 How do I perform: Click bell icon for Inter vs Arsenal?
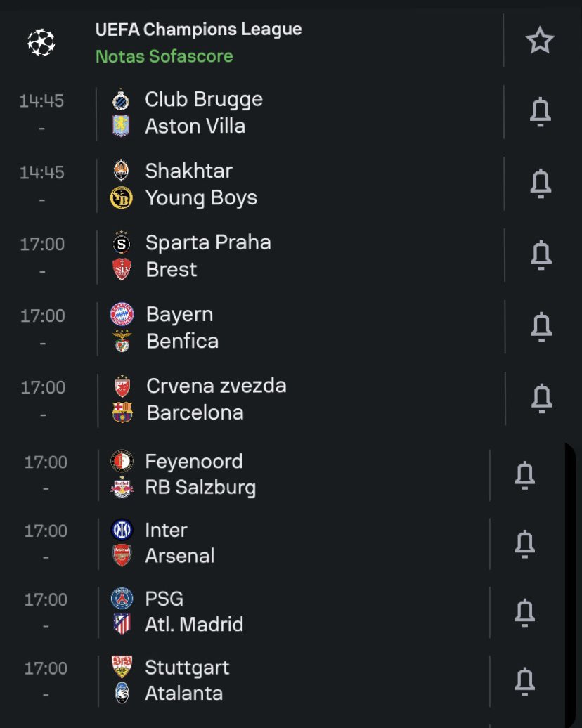click(x=525, y=544)
